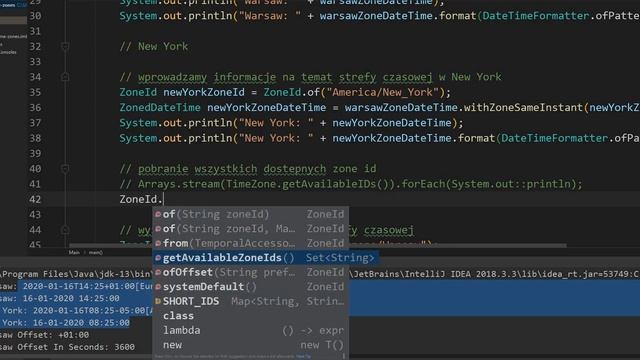Click console output 16-01-2020 14:25:00
Screen dimensions: 640x360
click(71, 298)
